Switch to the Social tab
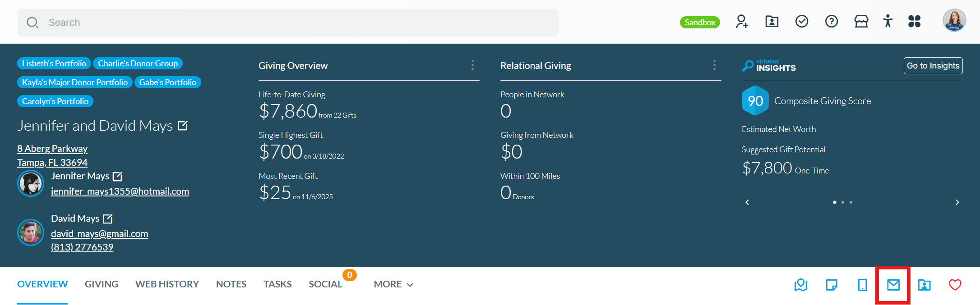This screenshot has width=980, height=305. pos(325,284)
